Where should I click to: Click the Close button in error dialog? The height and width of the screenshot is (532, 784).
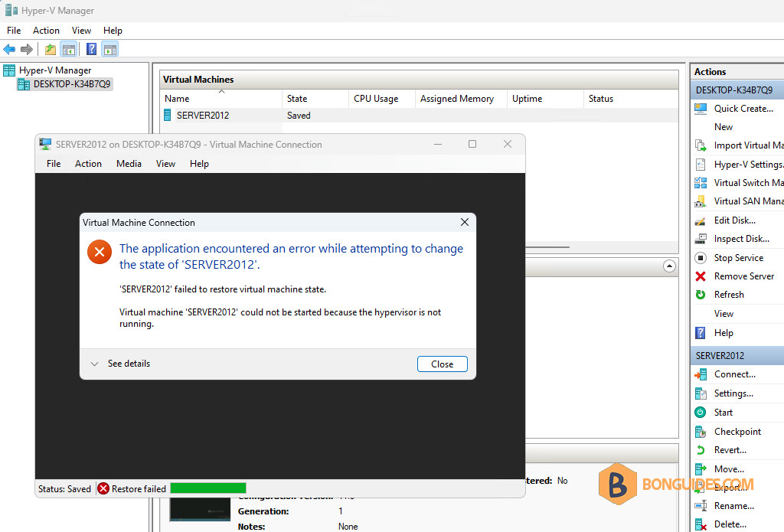tap(442, 364)
